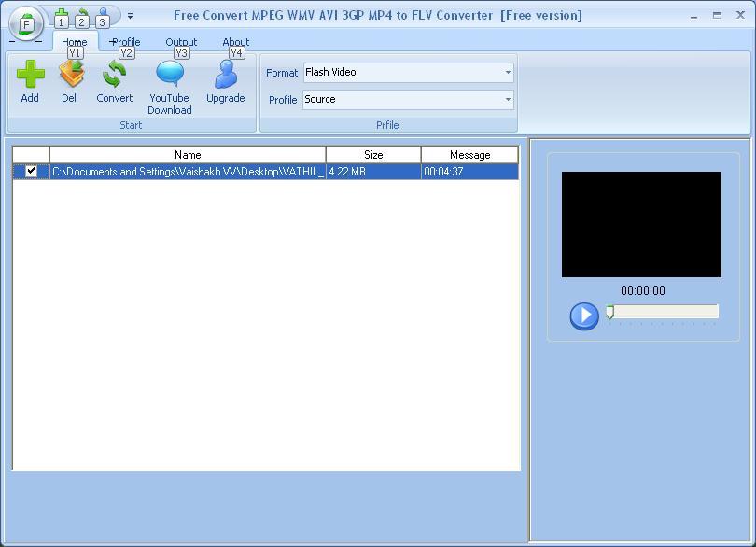Click the black video preview area
This screenshot has height=547, width=756.
641,224
